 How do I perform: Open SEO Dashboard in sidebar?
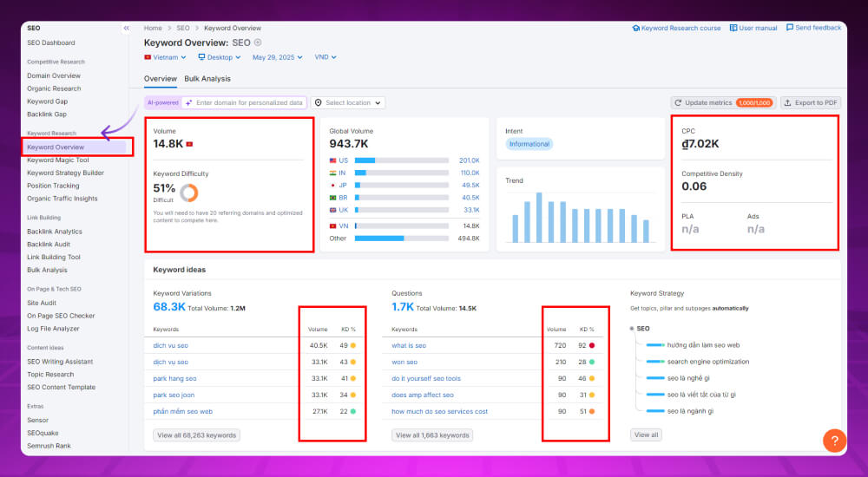click(x=51, y=42)
